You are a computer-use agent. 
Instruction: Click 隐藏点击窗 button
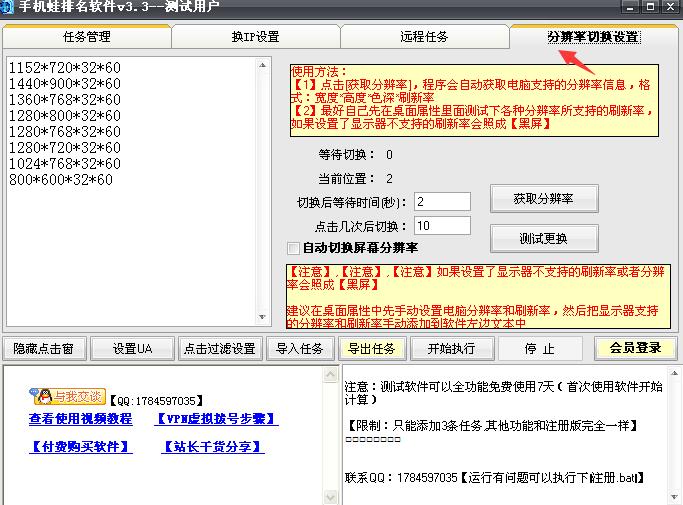tap(44, 349)
